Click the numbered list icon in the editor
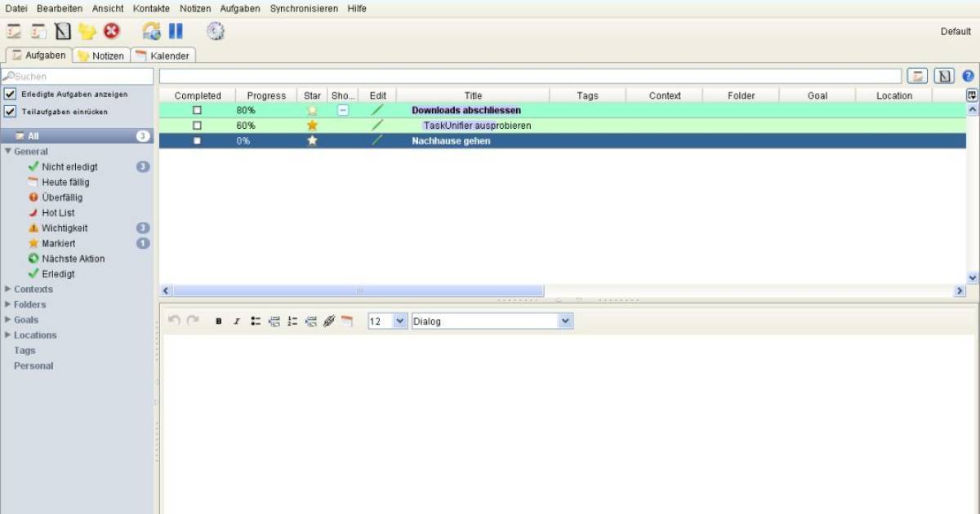 click(x=292, y=321)
